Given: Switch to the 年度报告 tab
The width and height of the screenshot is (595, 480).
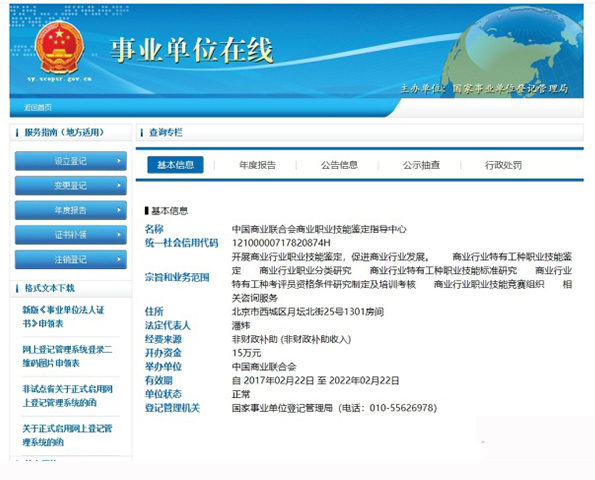Looking at the screenshot, I should (x=257, y=165).
